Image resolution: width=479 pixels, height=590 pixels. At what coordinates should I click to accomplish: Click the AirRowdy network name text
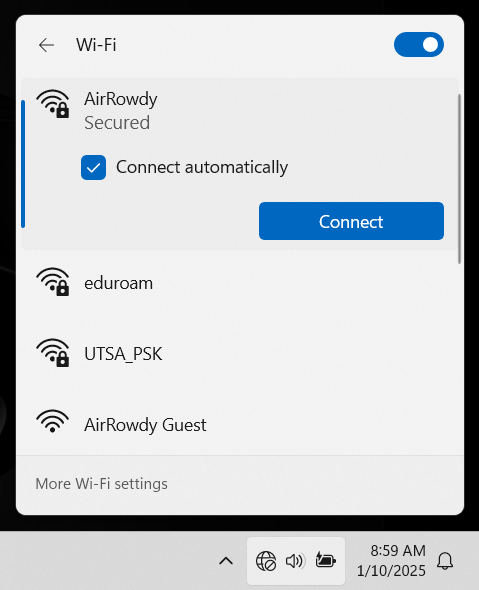tap(121, 99)
